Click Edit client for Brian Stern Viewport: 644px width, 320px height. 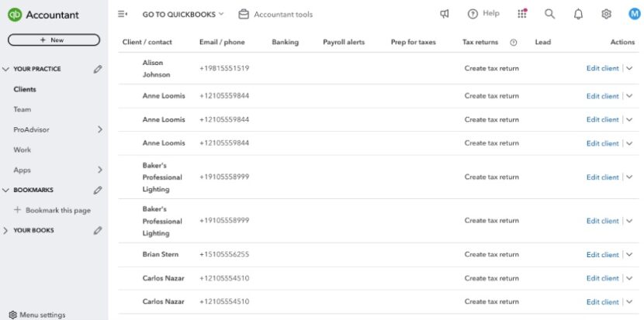602,255
